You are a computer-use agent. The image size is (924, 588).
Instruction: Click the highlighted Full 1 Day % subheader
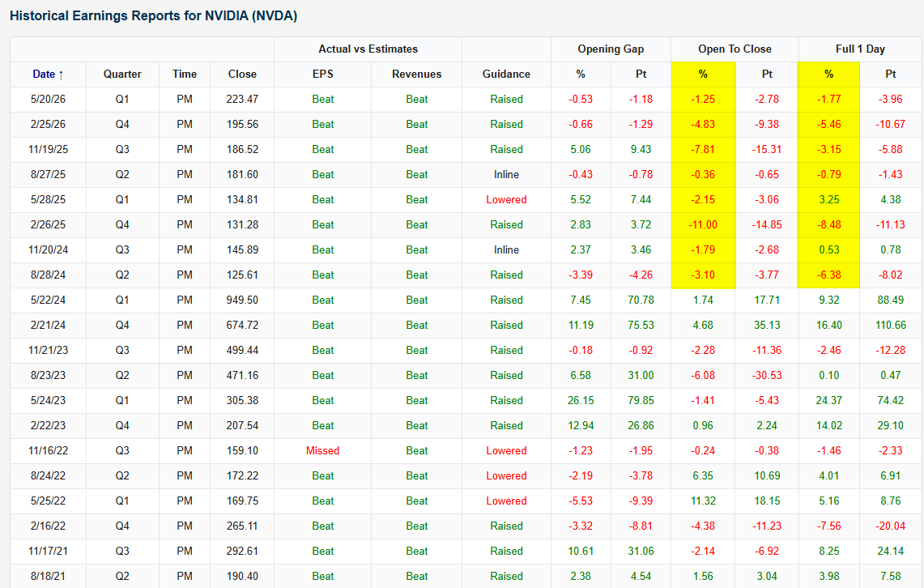828,75
